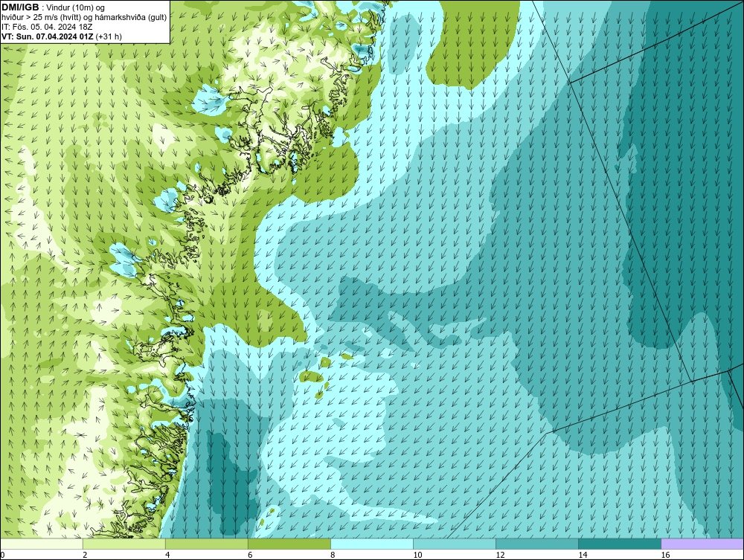Viewport: 744px width, 560px height.
Task: Click the legend scale label '0'
Action: tap(3, 556)
